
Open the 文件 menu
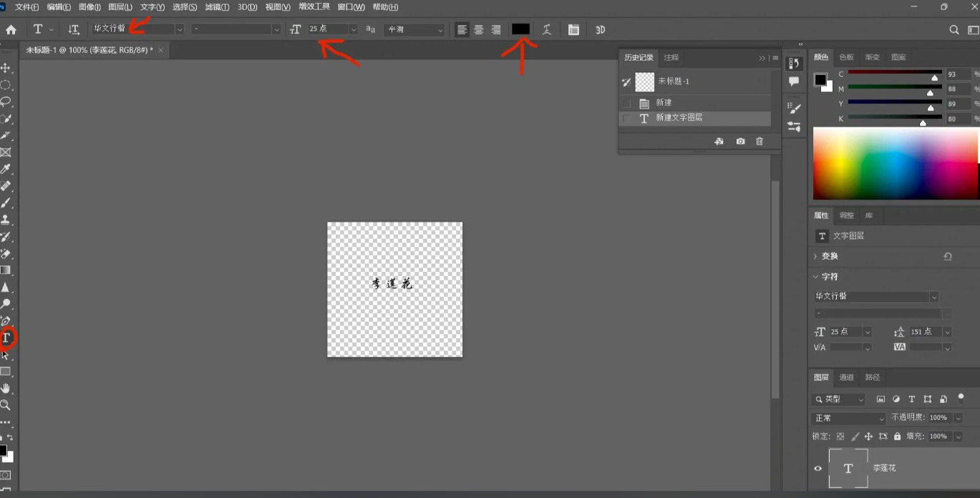click(27, 7)
